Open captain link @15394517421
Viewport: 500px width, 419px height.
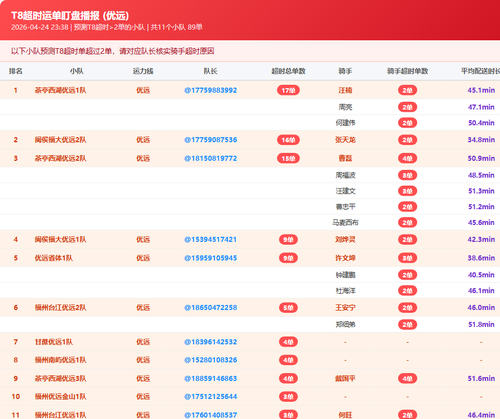click(x=211, y=239)
